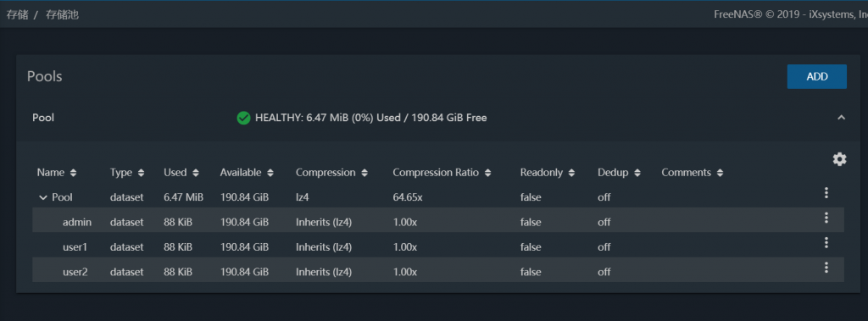Collapse the Pool dataset tree row
The width and height of the screenshot is (868, 321).
click(x=43, y=197)
